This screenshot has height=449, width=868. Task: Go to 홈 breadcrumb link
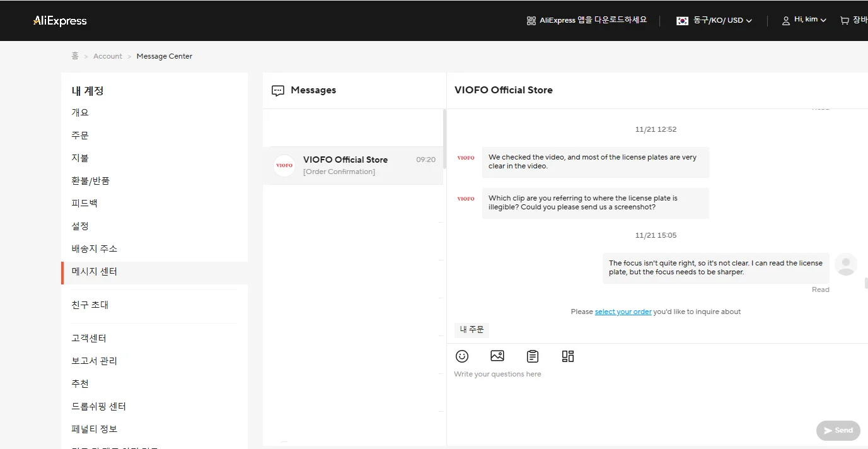click(75, 56)
